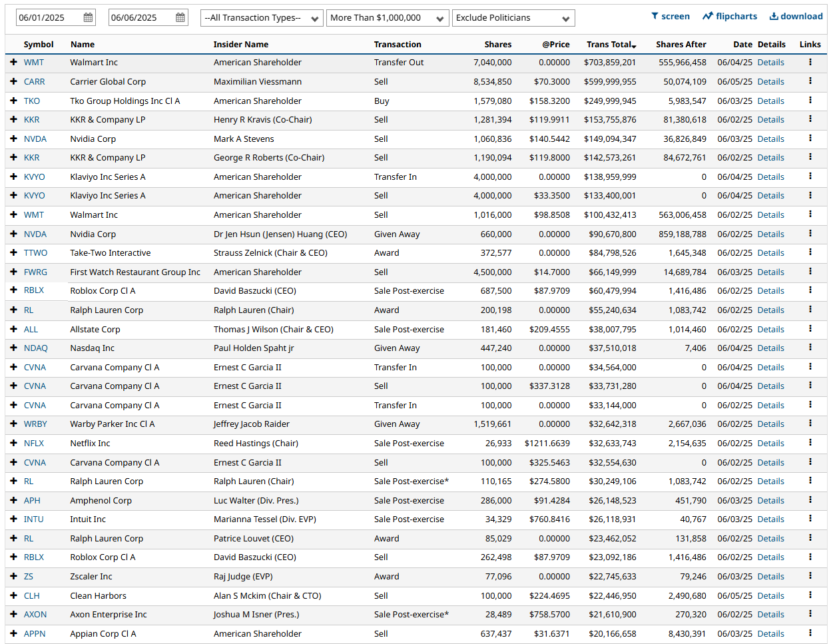Screen dimensions: 831x644
Task: Open three-dot menu for Amphenol Corp row
Action: click(810, 500)
